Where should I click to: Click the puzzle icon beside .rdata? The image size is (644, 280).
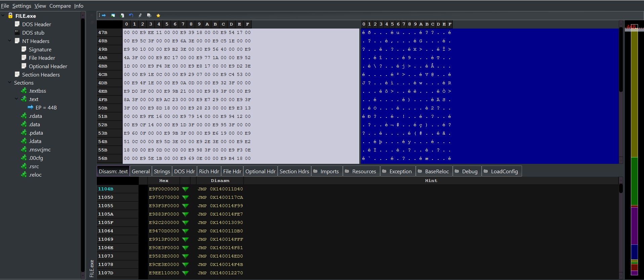[x=24, y=116]
